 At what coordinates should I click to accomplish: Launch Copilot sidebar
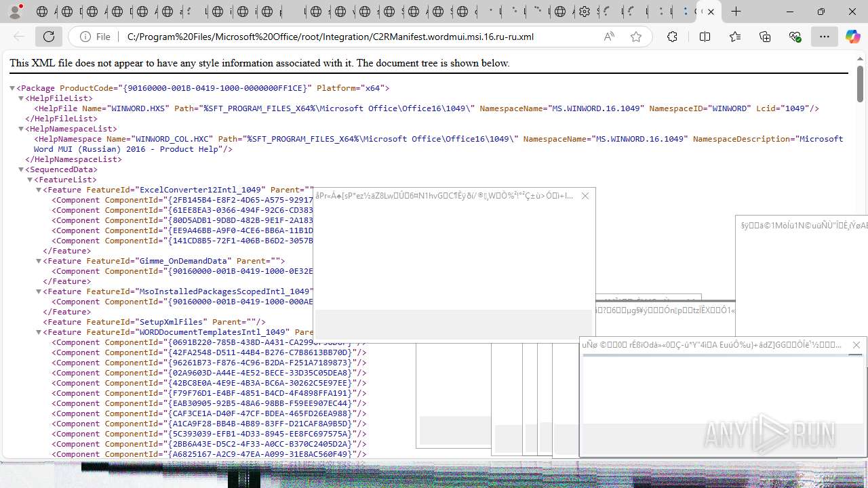(x=852, y=37)
